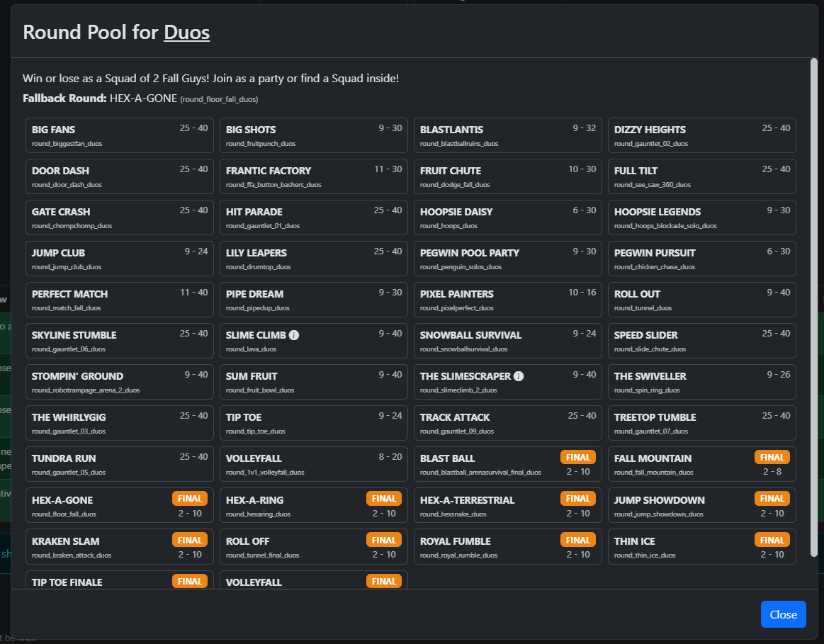Click round_floor_fall_duos in Fallback Round line

pyautogui.click(x=219, y=99)
